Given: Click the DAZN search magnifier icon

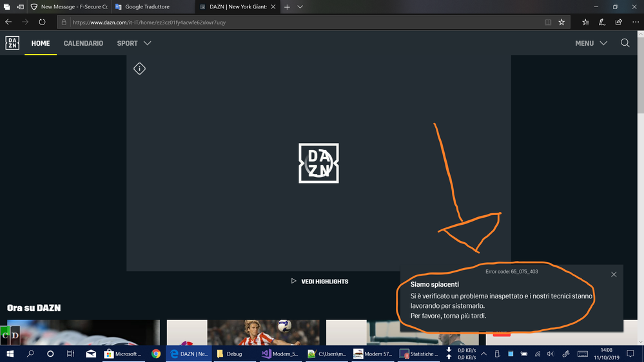Looking at the screenshot, I should tap(625, 43).
